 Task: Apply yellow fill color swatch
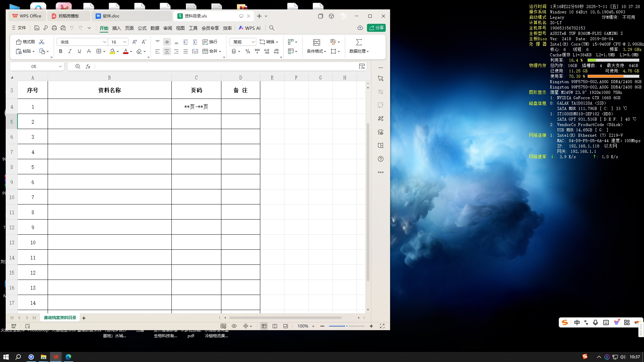[112, 51]
